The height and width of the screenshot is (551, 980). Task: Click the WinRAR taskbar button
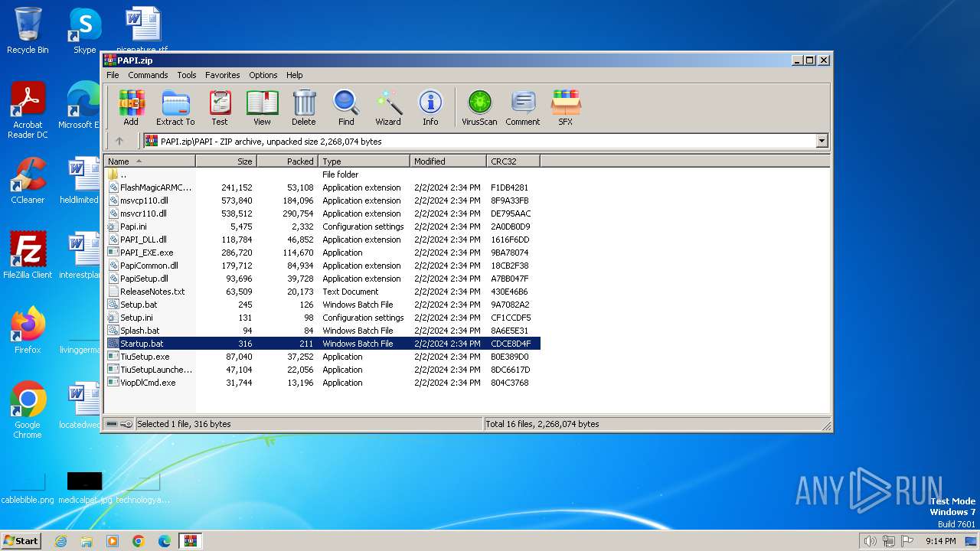[x=190, y=541]
